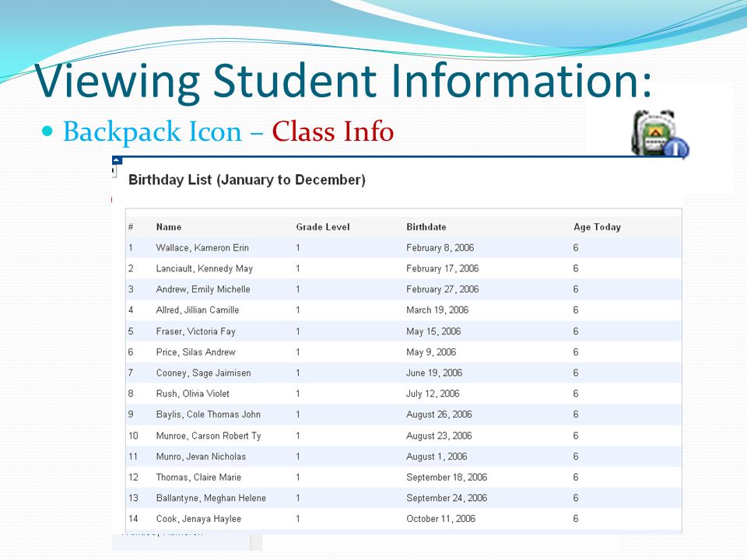Select 'Baylis, Cole Thomas John' name
Screen dimensions: 747x560
[x=209, y=415]
